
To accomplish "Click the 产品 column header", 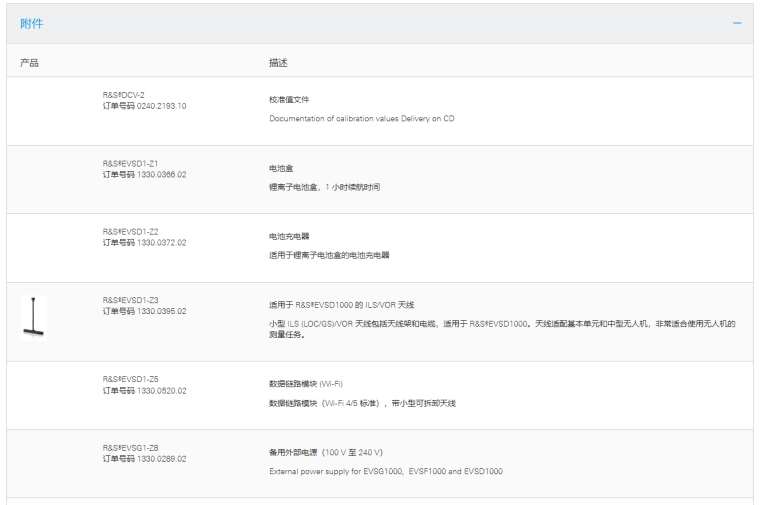I will (x=30, y=62).
